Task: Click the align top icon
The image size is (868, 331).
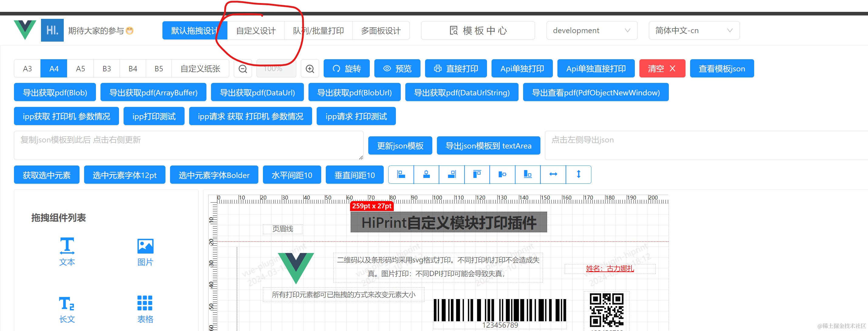Action: click(x=477, y=174)
